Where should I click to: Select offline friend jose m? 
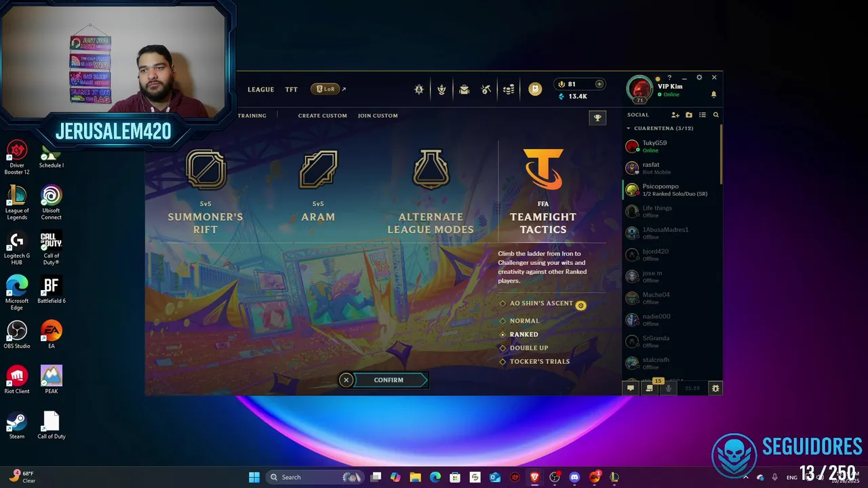click(671, 277)
